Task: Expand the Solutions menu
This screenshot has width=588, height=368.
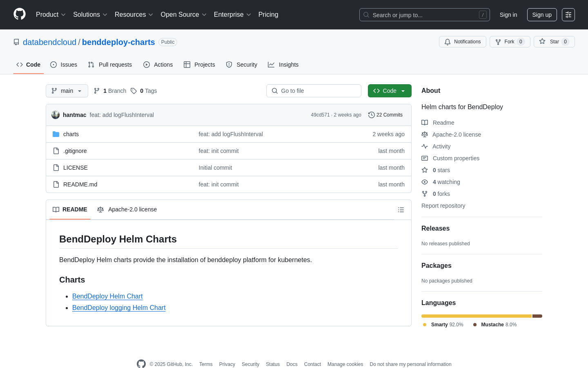Action: (90, 15)
